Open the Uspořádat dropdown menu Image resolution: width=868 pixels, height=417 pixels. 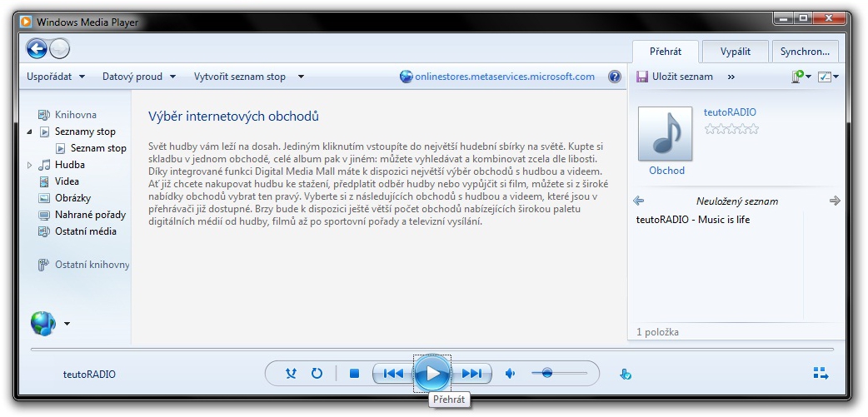coord(56,77)
